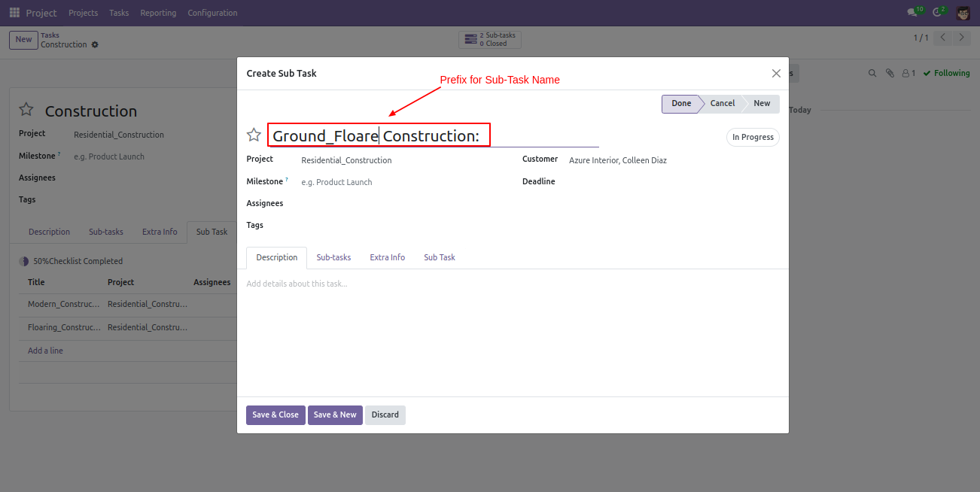Set the sub task stage to New

coord(762,104)
